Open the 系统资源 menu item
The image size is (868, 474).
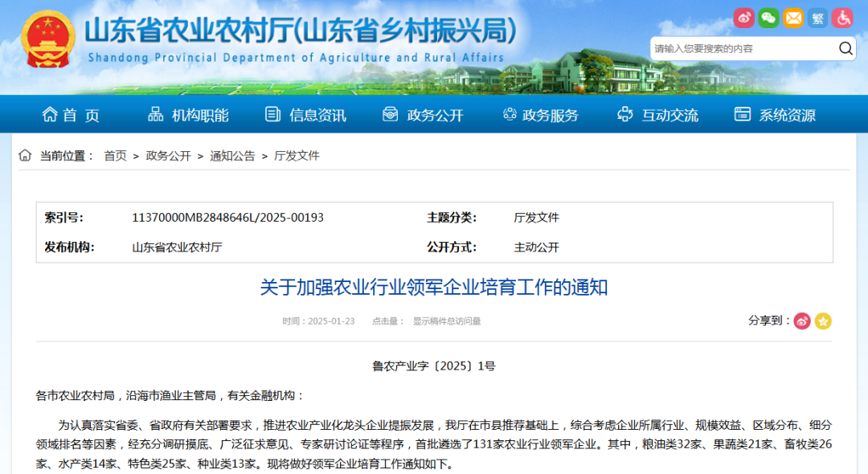(x=786, y=114)
